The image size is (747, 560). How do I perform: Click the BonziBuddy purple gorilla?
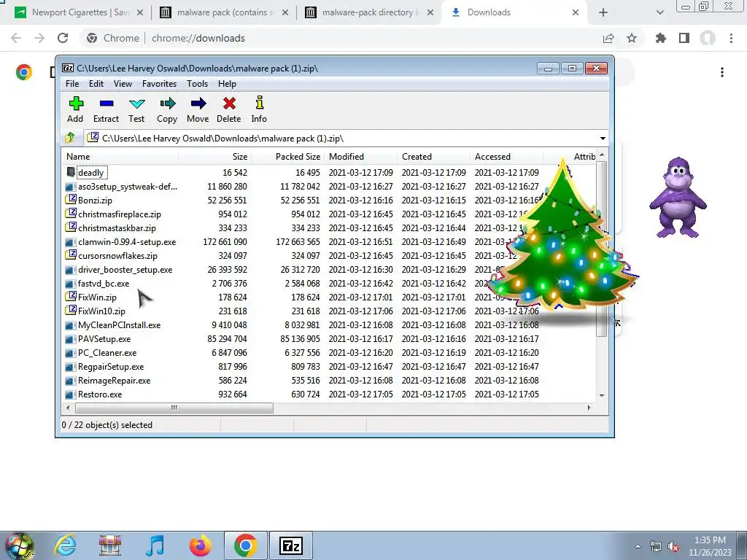coord(678,198)
